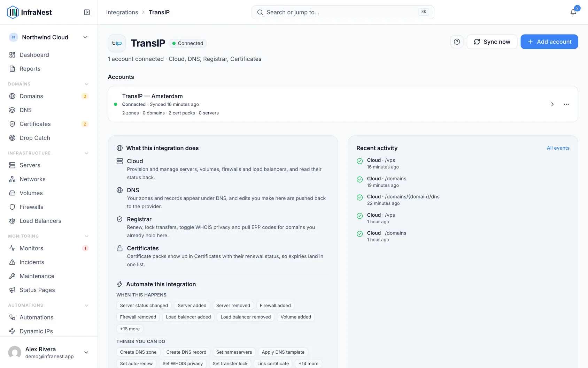Open All events link
588x368 pixels.
pos(558,148)
